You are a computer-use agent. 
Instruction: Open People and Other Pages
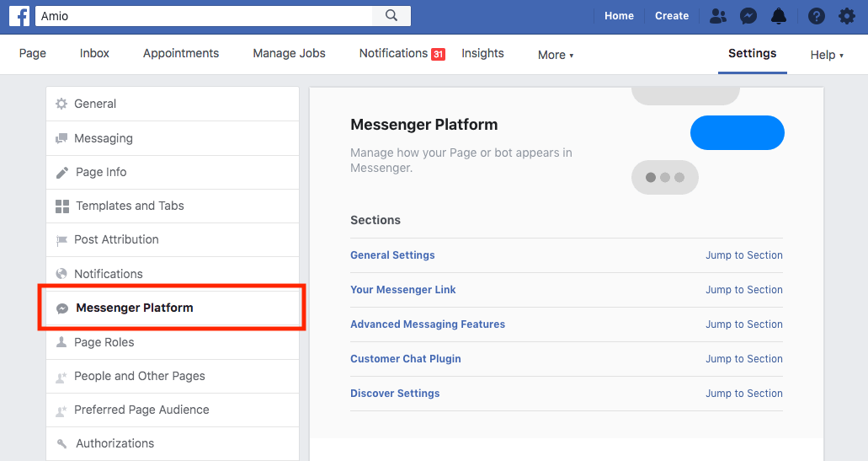pyautogui.click(x=173, y=376)
